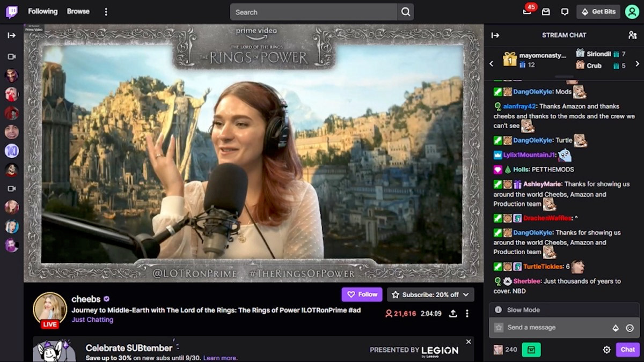Viewport: 644px width, 362px height.
Task: Click the video player stream area
Action: [253, 153]
